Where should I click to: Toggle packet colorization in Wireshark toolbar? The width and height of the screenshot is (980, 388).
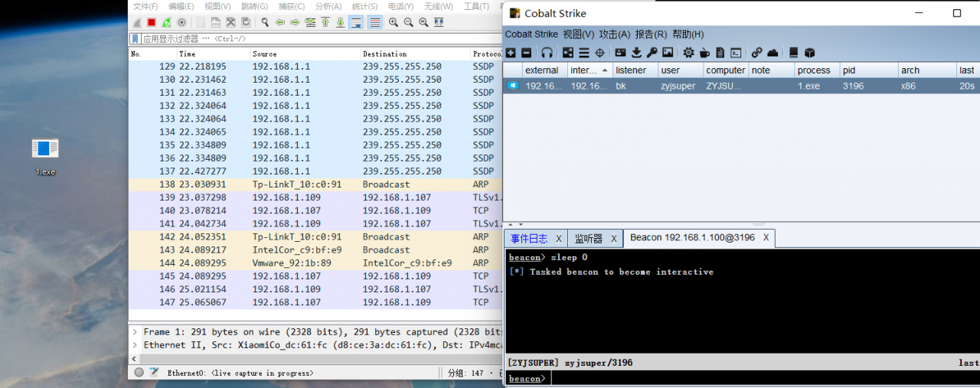(374, 23)
